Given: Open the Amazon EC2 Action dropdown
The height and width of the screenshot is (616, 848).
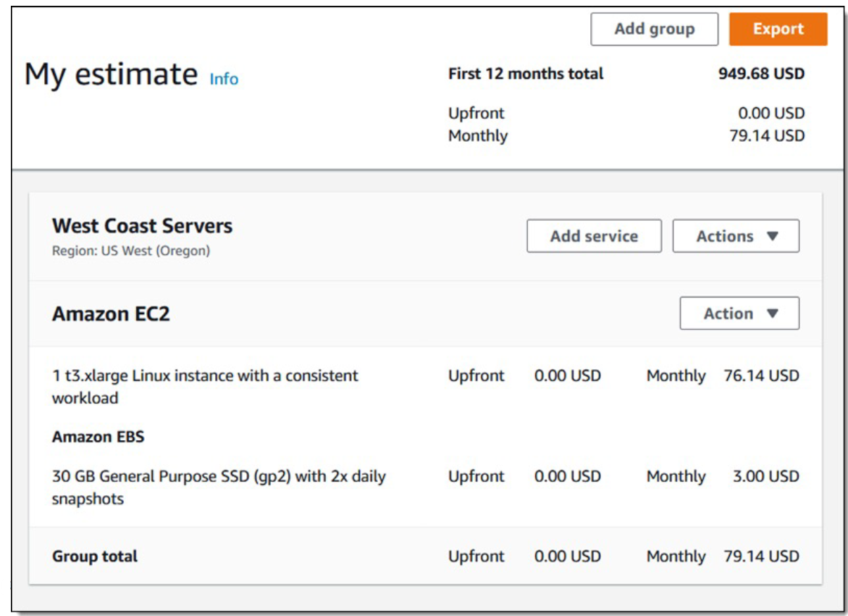Looking at the screenshot, I should (739, 313).
